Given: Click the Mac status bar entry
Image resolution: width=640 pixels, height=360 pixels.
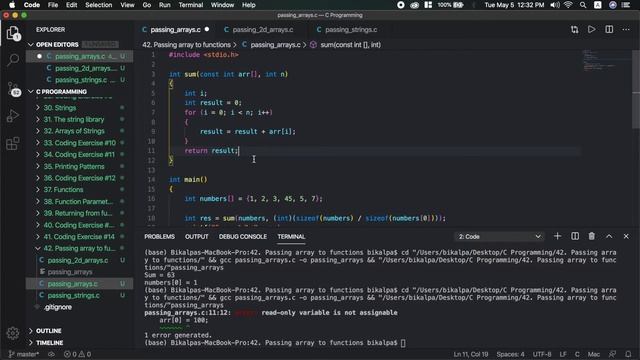Looking at the screenshot, I should coord(594,354).
